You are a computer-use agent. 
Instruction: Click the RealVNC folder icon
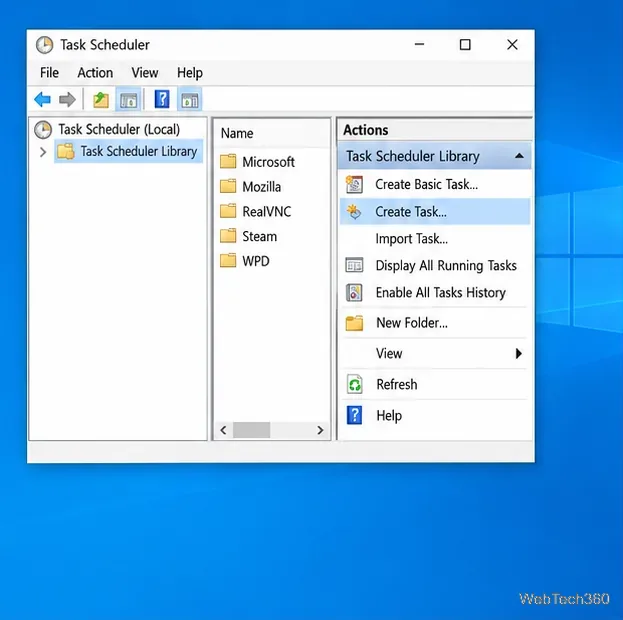pyautogui.click(x=228, y=211)
